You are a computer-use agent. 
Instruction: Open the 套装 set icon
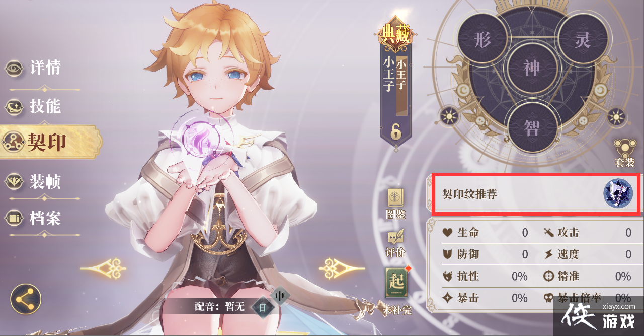[625, 148]
